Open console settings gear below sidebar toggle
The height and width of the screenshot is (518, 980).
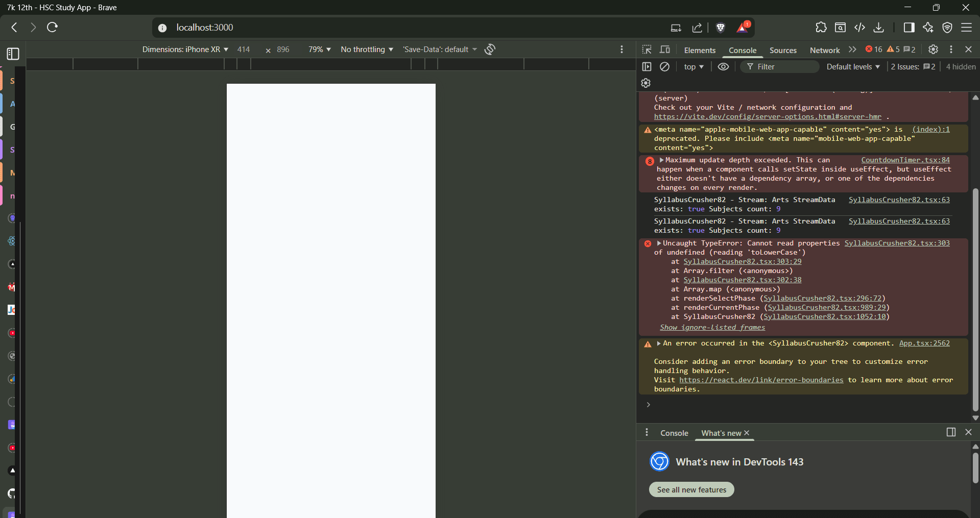[x=646, y=83]
